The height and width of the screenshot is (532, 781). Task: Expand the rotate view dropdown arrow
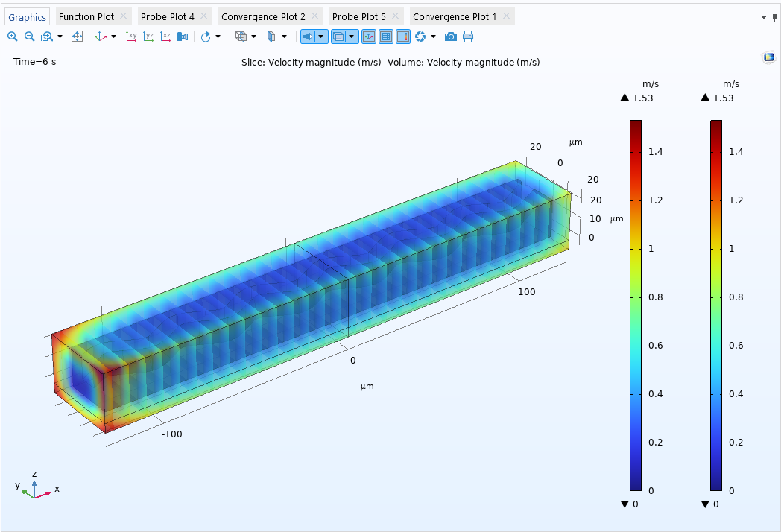point(218,37)
